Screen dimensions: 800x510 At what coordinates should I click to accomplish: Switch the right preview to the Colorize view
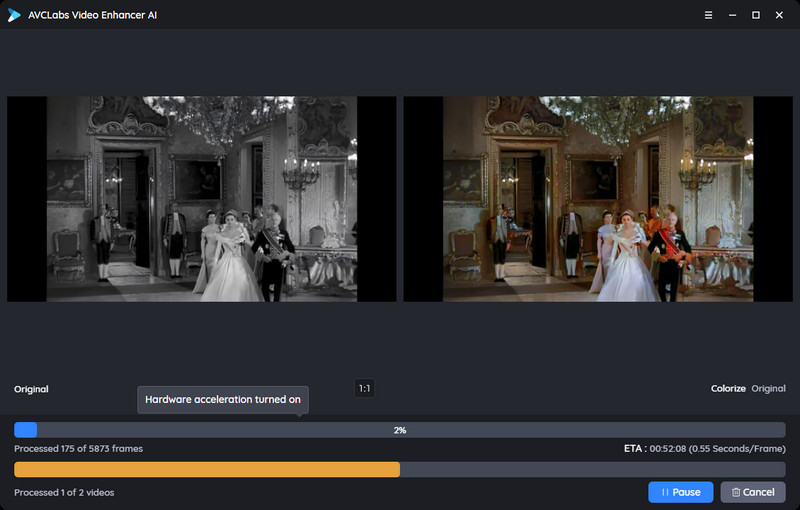click(x=728, y=389)
